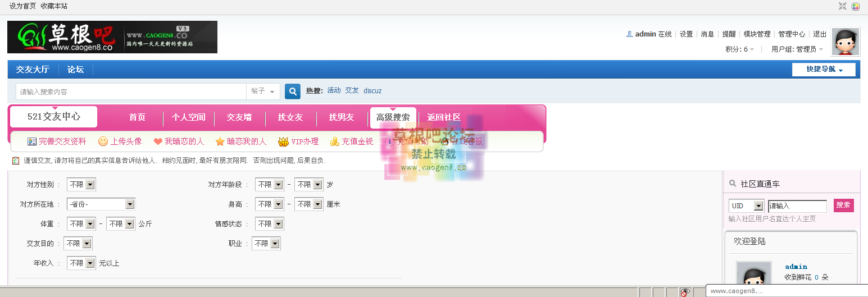This screenshot has width=868, height=297.
Task: Click the gold coins icon for 充值金钱
Action: tap(335, 141)
